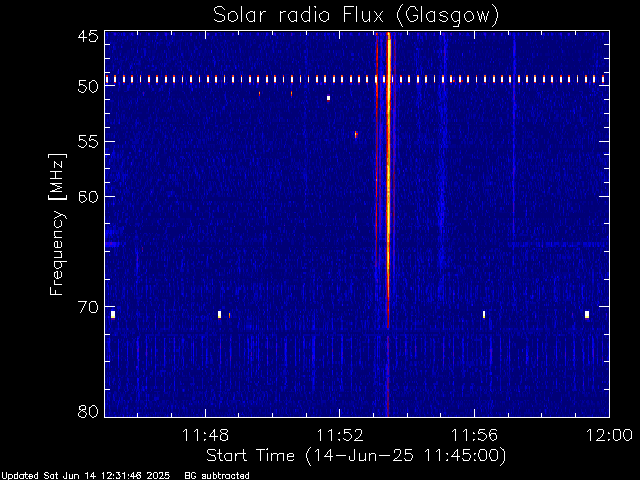Image resolution: width=640 pixels, height=480 pixels.
Task: Click the 'Frequency [MHz]' axis label
Action: [57, 224]
